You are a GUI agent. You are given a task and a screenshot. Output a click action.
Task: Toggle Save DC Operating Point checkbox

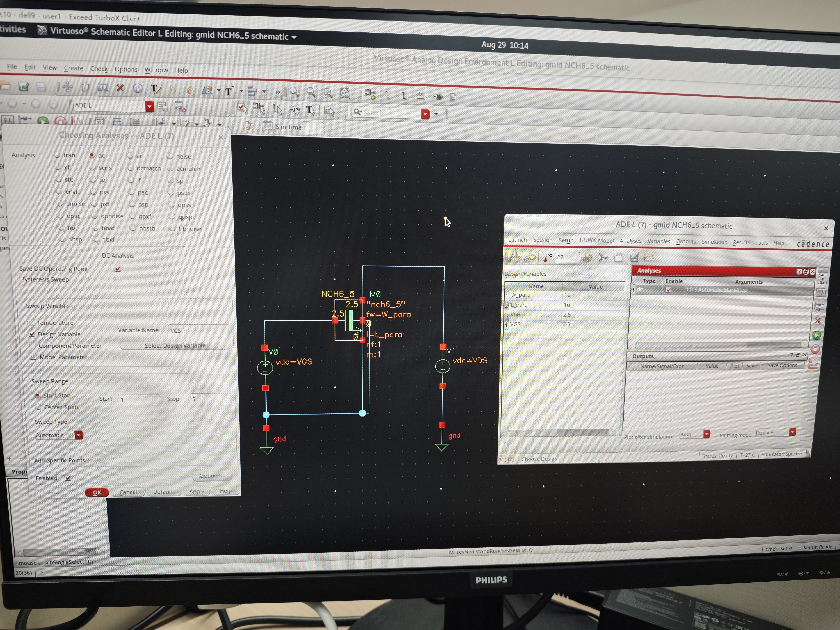(118, 268)
